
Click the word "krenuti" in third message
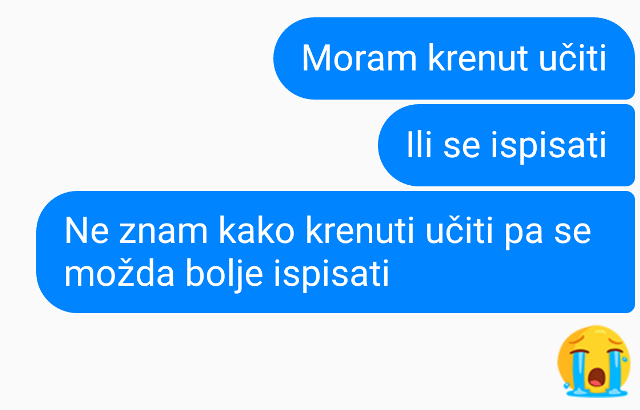click(360, 230)
